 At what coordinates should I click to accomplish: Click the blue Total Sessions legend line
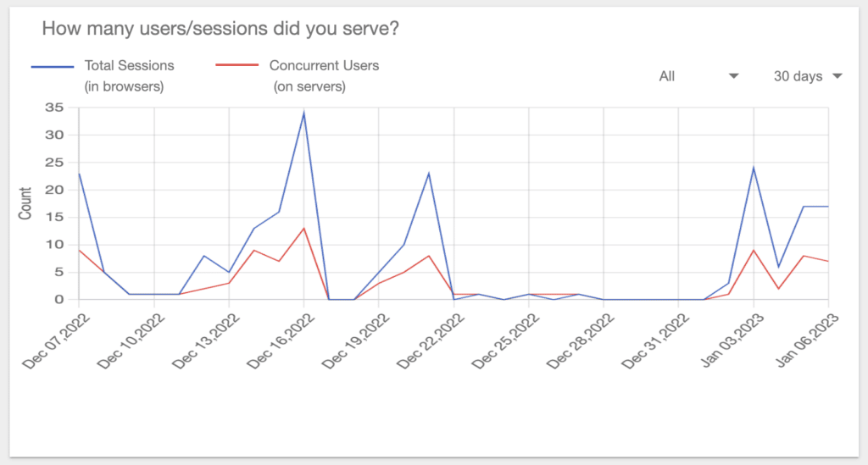click(x=52, y=66)
